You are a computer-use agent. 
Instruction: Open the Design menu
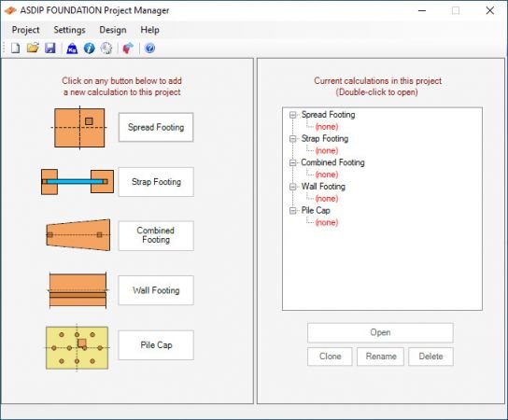click(113, 30)
